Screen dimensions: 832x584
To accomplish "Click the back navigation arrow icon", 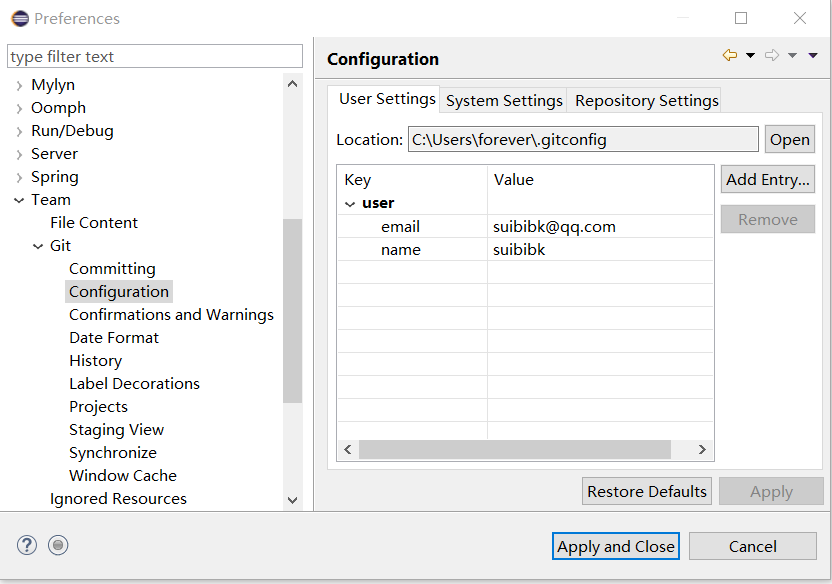I will (x=730, y=55).
